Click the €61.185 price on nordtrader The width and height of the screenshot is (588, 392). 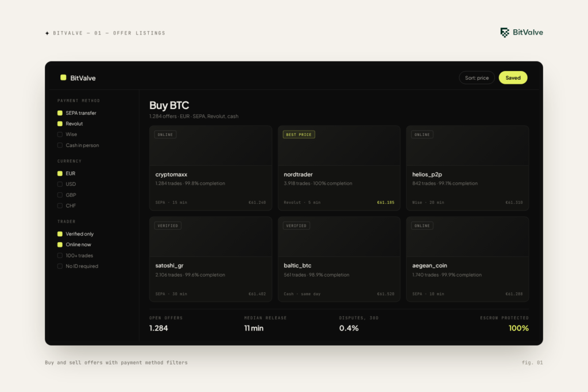pyautogui.click(x=386, y=203)
